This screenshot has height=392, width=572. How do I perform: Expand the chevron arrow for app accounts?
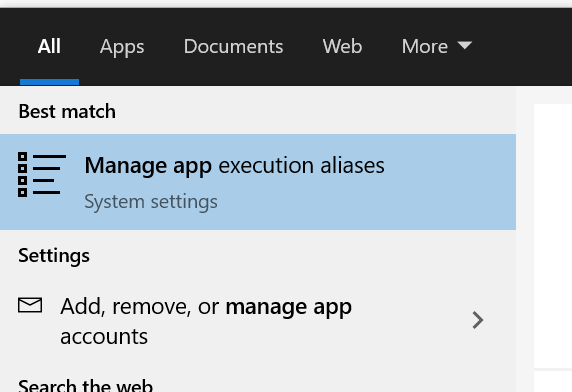click(478, 320)
